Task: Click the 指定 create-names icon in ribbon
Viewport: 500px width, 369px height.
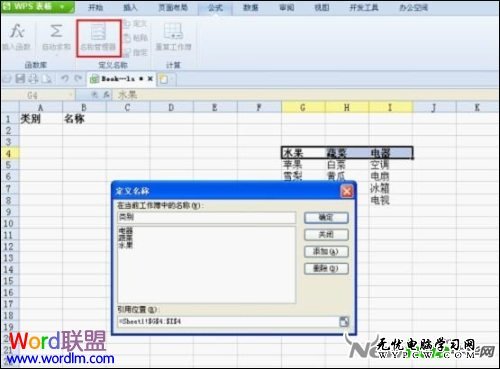Action: pyautogui.click(x=127, y=52)
